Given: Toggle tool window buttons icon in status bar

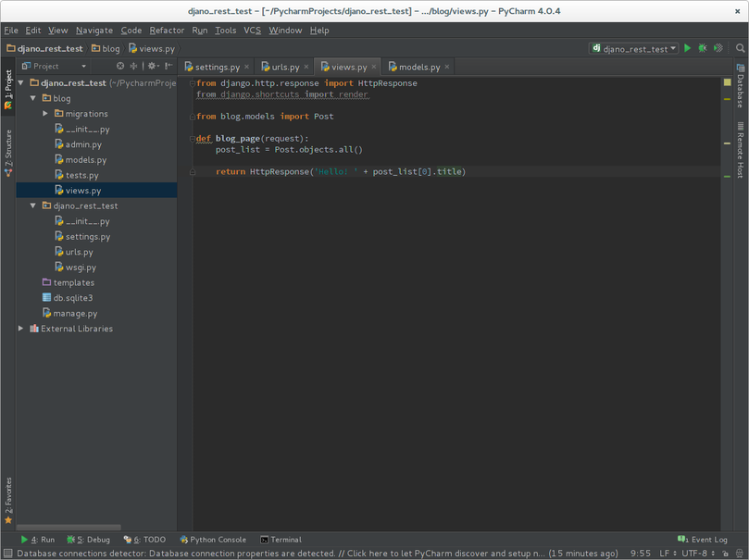Looking at the screenshot, I should [x=7, y=554].
